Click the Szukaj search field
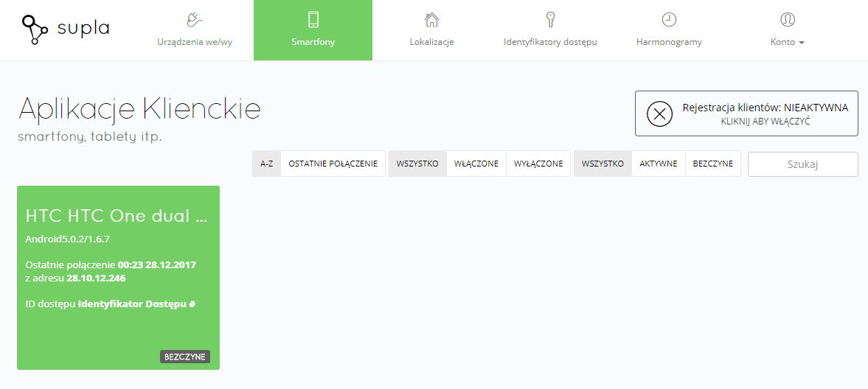868x389 pixels. click(x=802, y=164)
